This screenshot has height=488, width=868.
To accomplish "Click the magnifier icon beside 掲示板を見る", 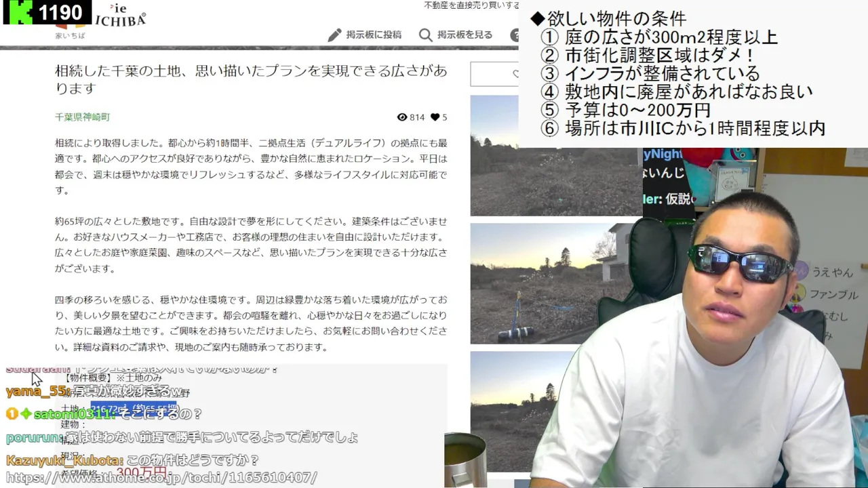I will pos(425,35).
